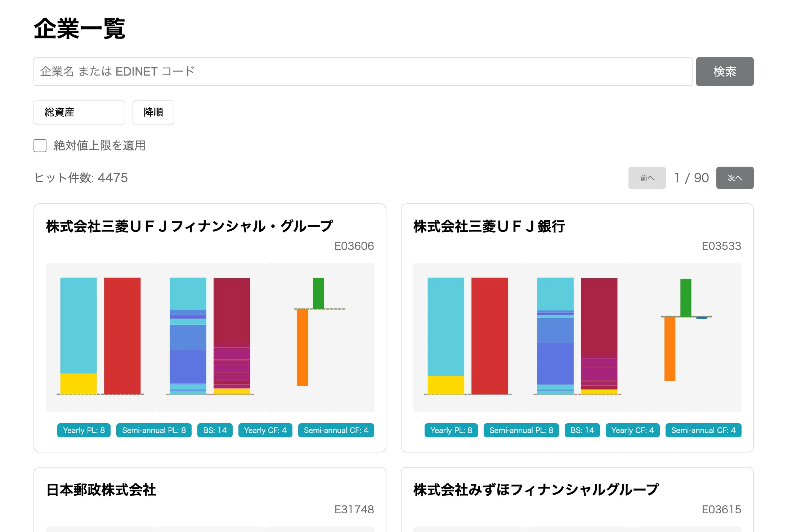Open the 総資産 sort field dropdown
This screenshot has height=532, width=788.
coord(79,112)
